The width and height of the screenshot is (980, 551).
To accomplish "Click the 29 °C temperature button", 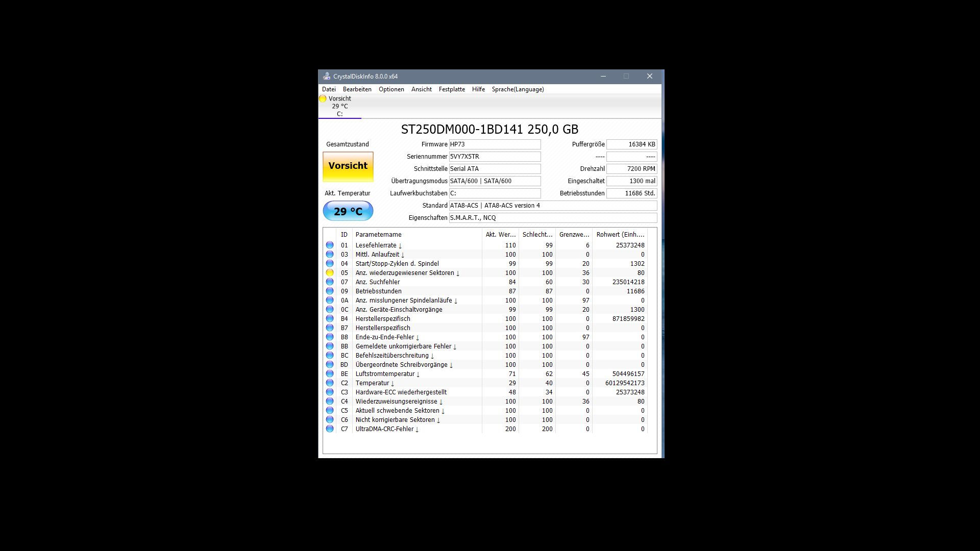I will coord(348,211).
